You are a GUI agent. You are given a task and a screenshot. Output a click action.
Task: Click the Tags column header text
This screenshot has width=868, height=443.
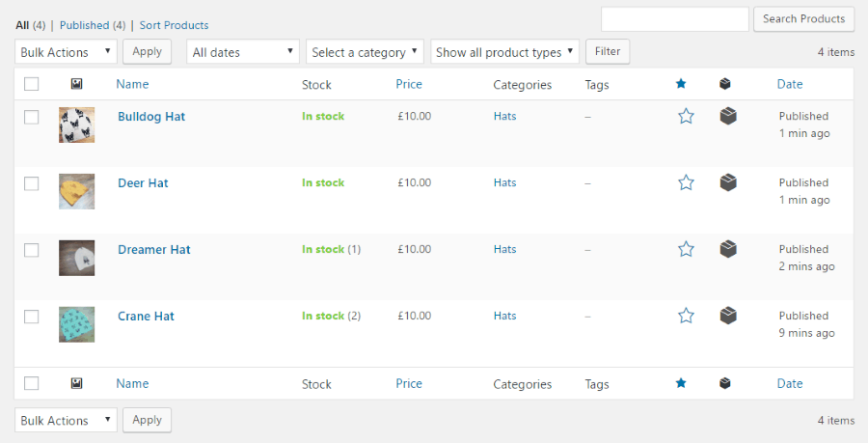point(597,85)
